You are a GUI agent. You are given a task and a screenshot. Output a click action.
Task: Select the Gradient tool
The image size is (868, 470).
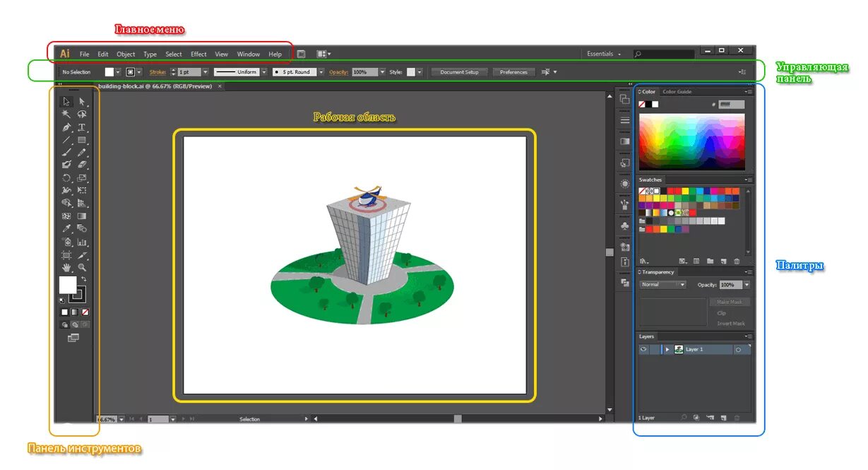coord(82,216)
